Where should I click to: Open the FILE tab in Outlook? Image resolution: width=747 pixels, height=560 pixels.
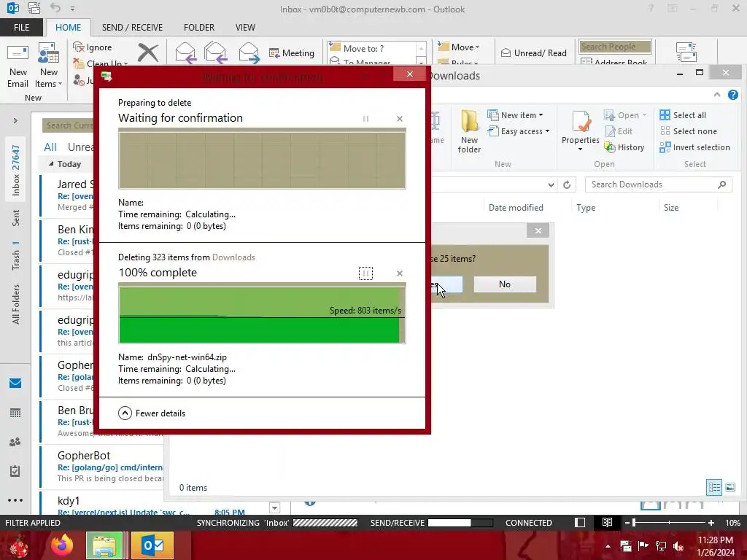[x=21, y=28]
